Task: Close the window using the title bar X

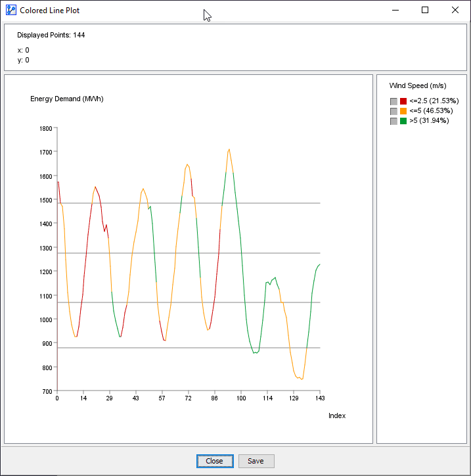Action: pos(455,11)
